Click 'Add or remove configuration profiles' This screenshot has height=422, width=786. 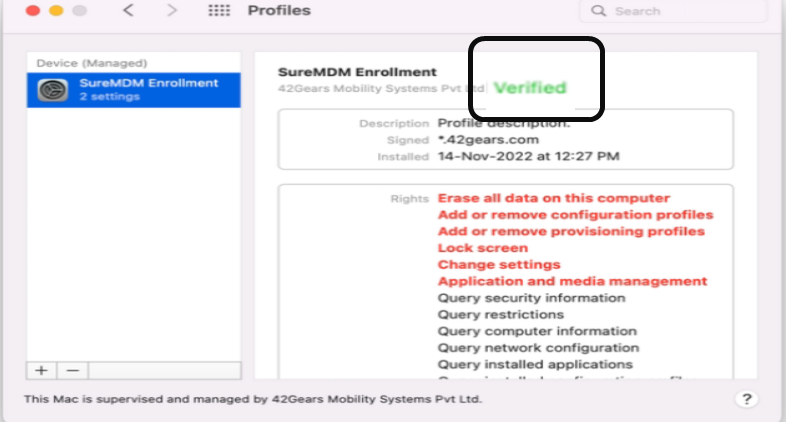[575, 215]
